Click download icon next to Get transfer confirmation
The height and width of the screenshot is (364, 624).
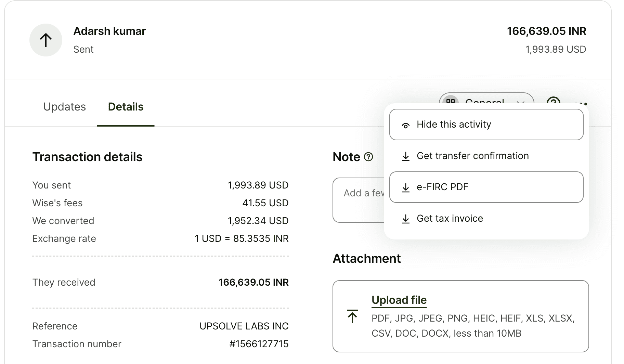click(x=406, y=156)
